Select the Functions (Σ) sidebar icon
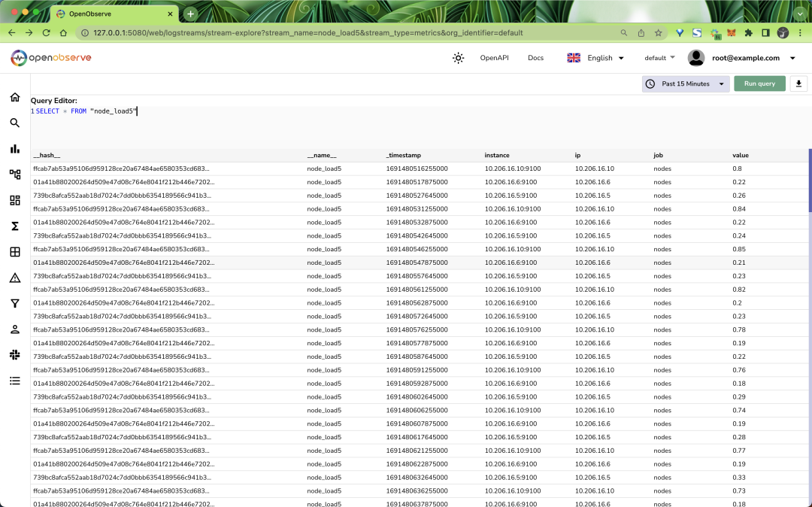The height and width of the screenshot is (507, 812). (x=14, y=226)
